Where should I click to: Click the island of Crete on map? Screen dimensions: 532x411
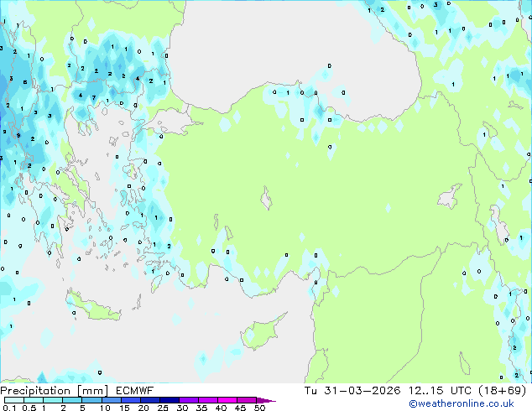pyautogui.click(x=92, y=307)
